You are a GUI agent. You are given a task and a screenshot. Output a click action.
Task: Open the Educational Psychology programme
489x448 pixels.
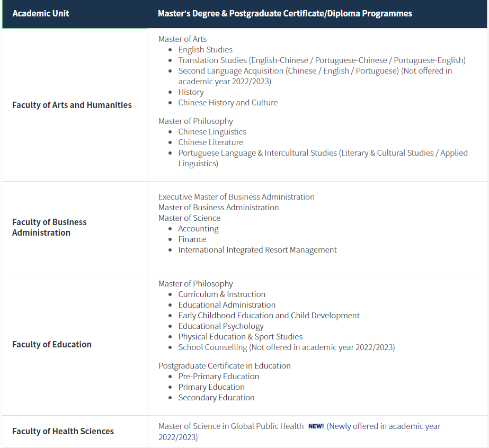point(221,326)
